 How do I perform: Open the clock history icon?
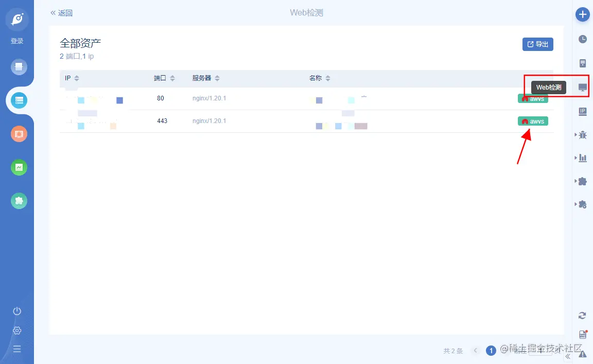(583, 39)
